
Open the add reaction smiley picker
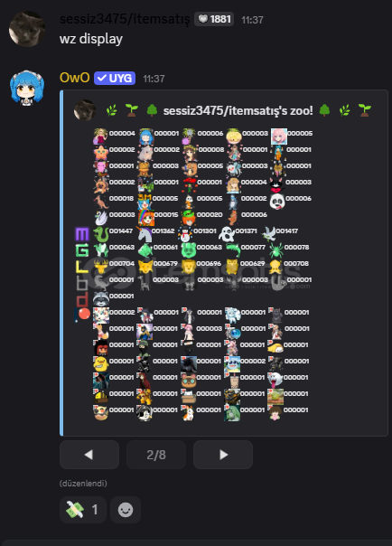click(x=126, y=510)
